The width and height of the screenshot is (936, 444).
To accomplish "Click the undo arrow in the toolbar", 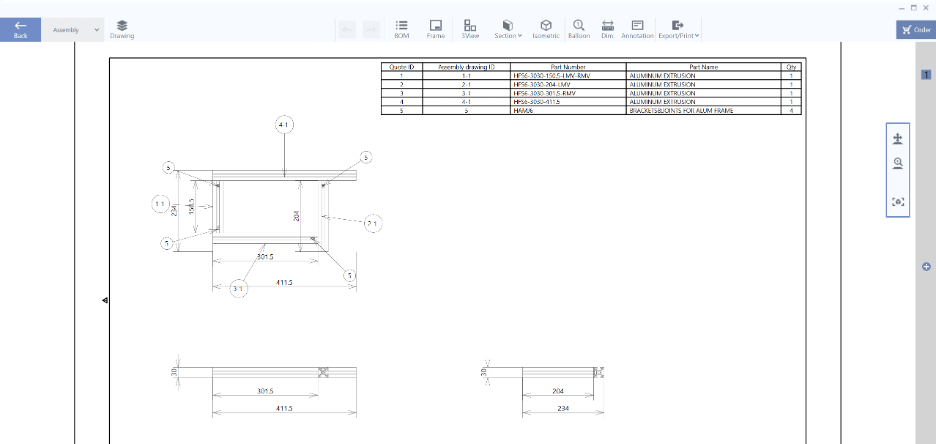I will [347, 29].
